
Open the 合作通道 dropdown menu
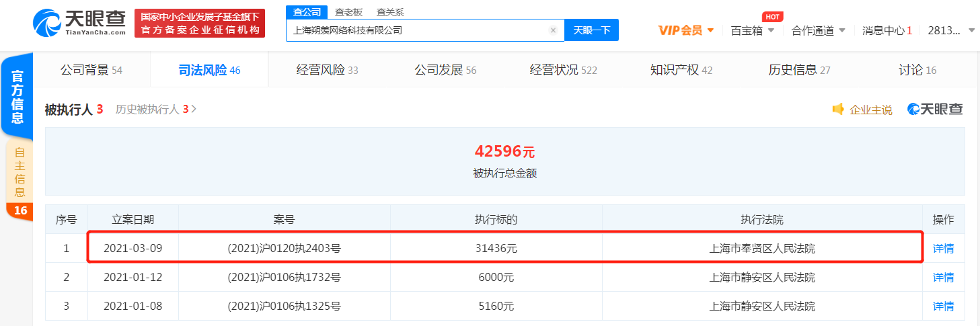tap(819, 30)
